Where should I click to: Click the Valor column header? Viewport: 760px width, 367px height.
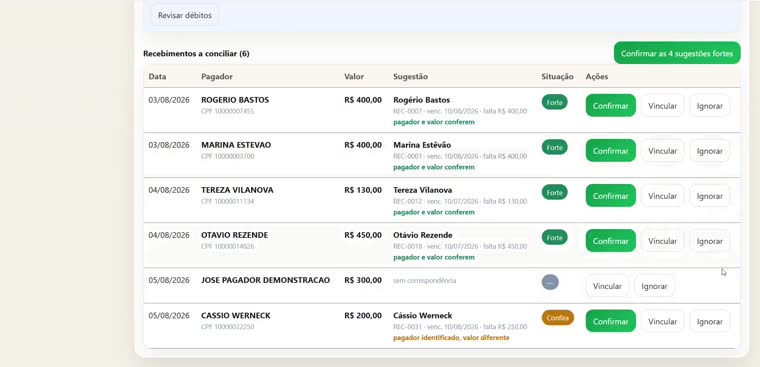point(354,77)
